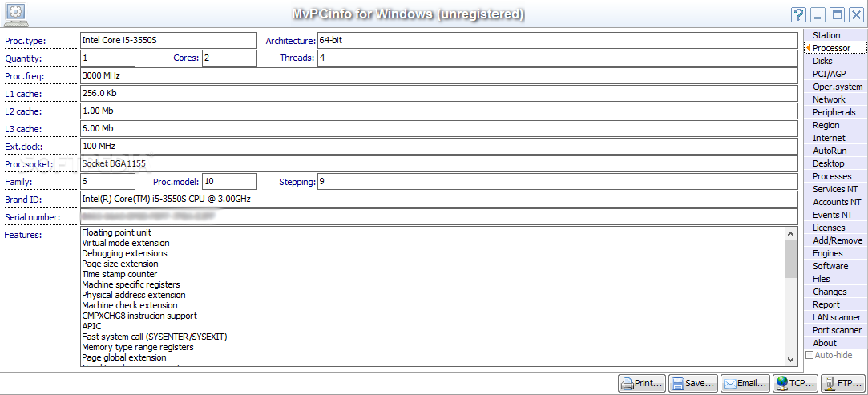868x395 pixels.
Task: Open the LAN scanner section
Action: (x=835, y=317)
